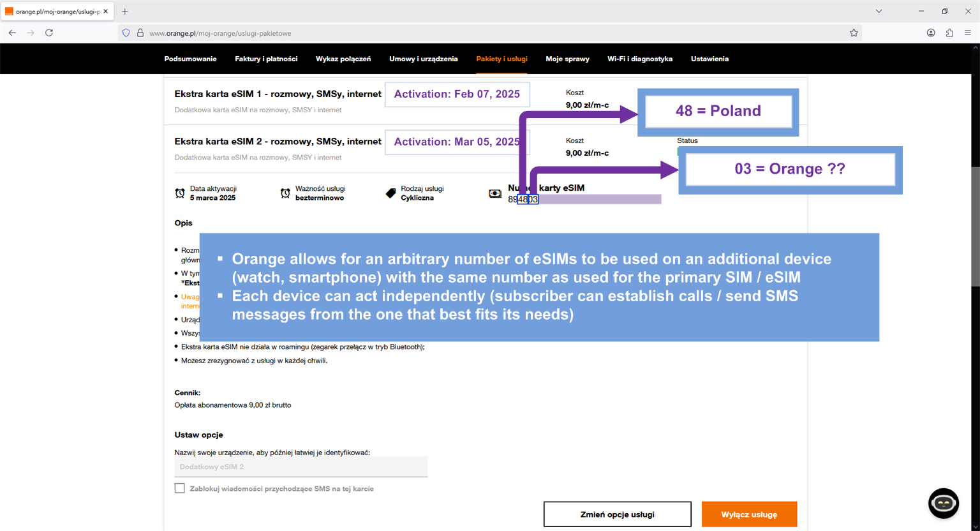Click the clock icon by Ważność usługi
Image resolution: width=980 pixels, height=531 pixels.
285,193
